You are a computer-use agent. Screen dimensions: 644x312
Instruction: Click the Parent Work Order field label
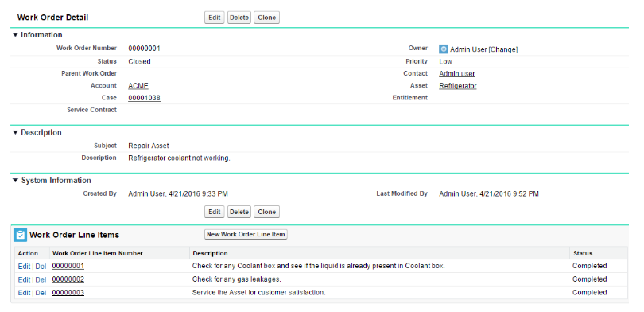[x=89, y=73]
